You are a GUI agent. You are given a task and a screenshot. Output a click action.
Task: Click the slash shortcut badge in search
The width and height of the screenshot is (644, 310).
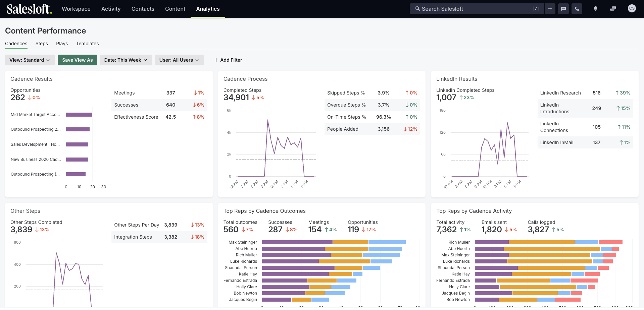click(x=536, y=9)
